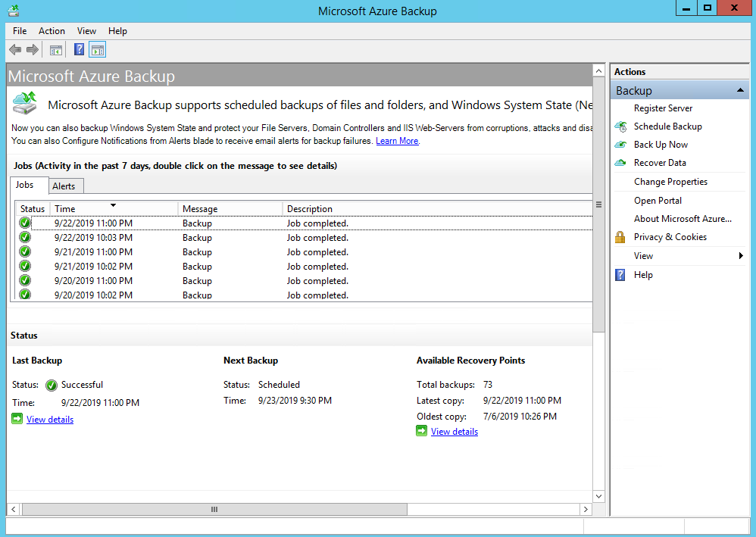This screenshot has width=756, height=537.
Task: Click the Recover Data cloud icon
Action: pos(620,163)
